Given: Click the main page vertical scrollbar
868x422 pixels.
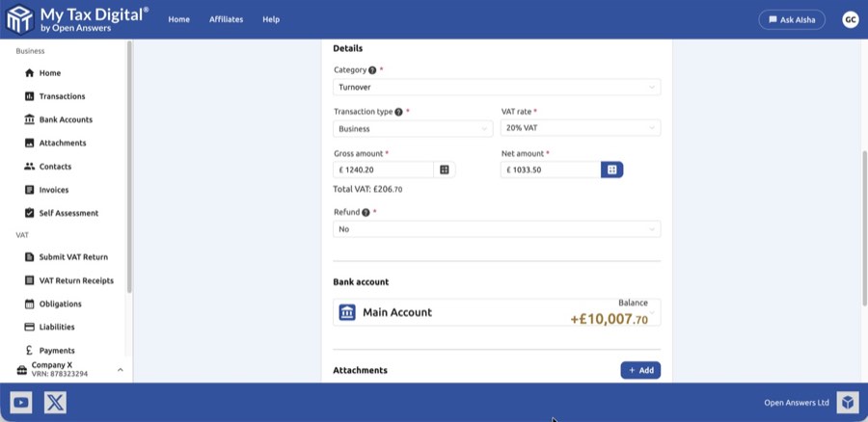Looking at the screenshot, I should [x=865, y=228].
